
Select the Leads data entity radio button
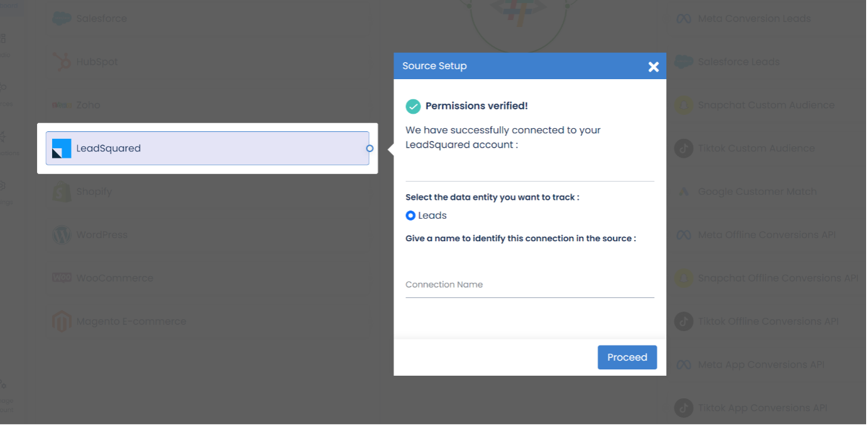pos(410,216)
